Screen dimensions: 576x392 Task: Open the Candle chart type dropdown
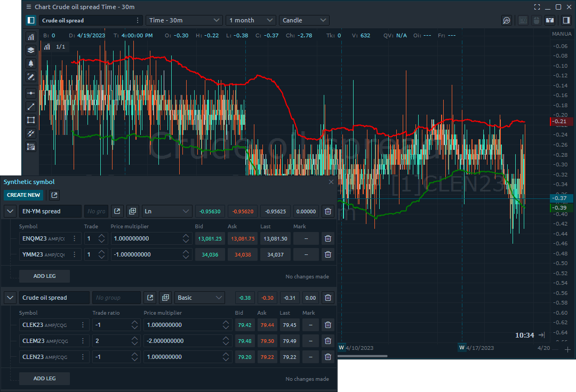click(303, 20)
